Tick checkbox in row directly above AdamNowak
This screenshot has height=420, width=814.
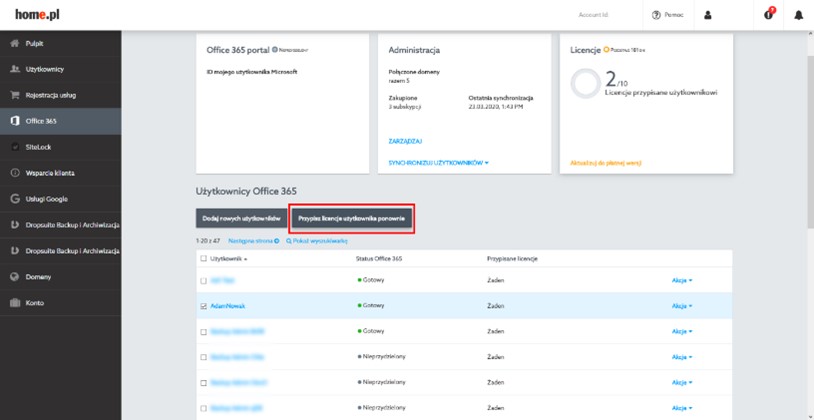point(204,281)
